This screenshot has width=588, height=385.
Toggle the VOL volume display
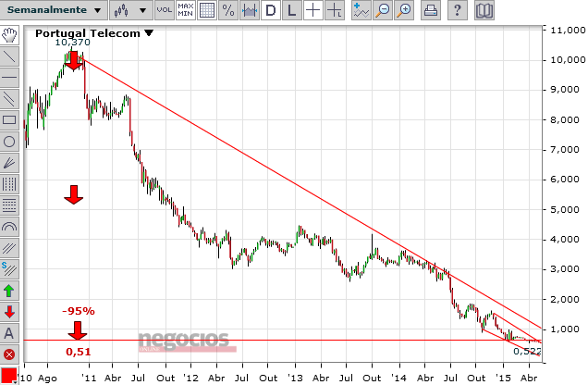[165, 10]
